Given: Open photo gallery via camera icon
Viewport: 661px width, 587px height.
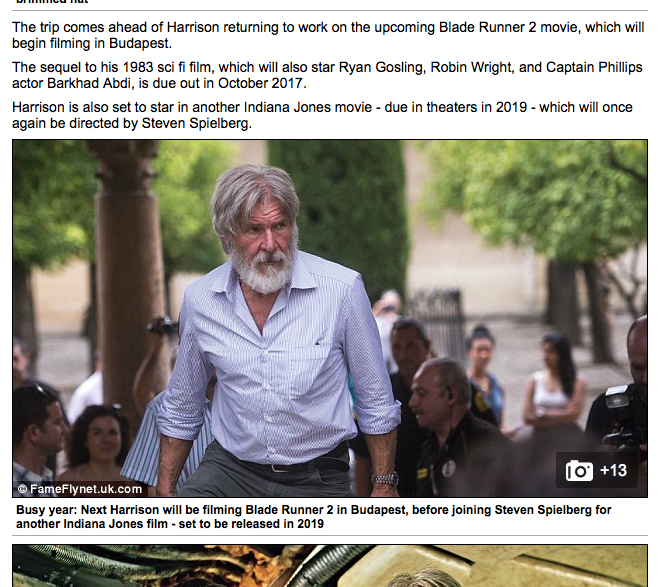Looking at the screenshot, I should pyautogui.click(x=579, y=470).
